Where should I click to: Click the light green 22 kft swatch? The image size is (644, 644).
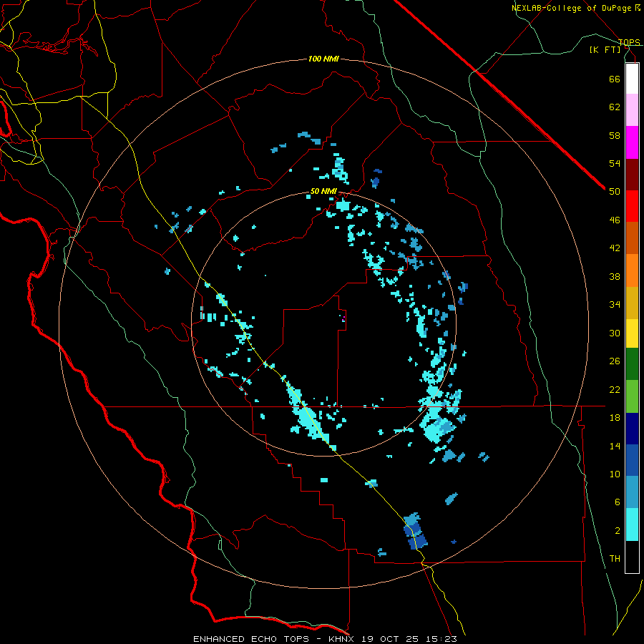click(632, 396)
